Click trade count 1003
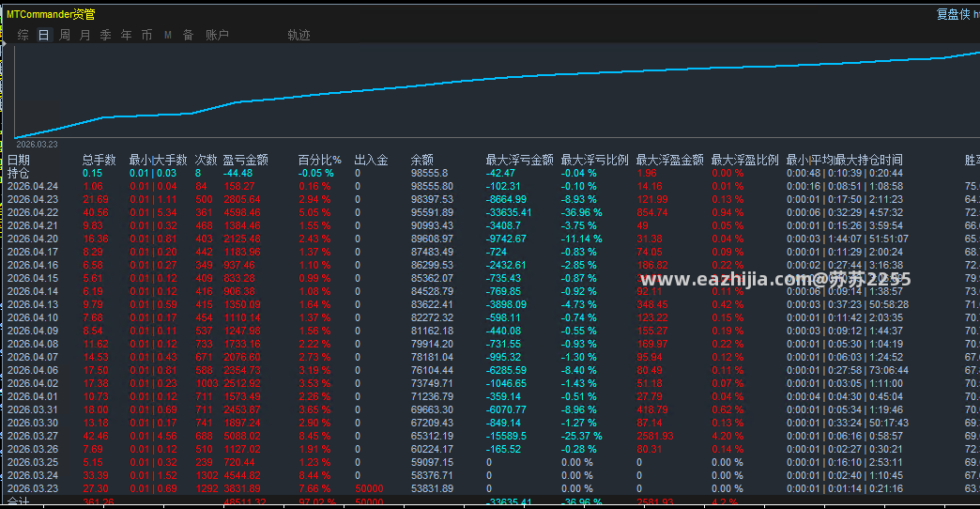This screenshot has width=980, height=509. [207, 383]
